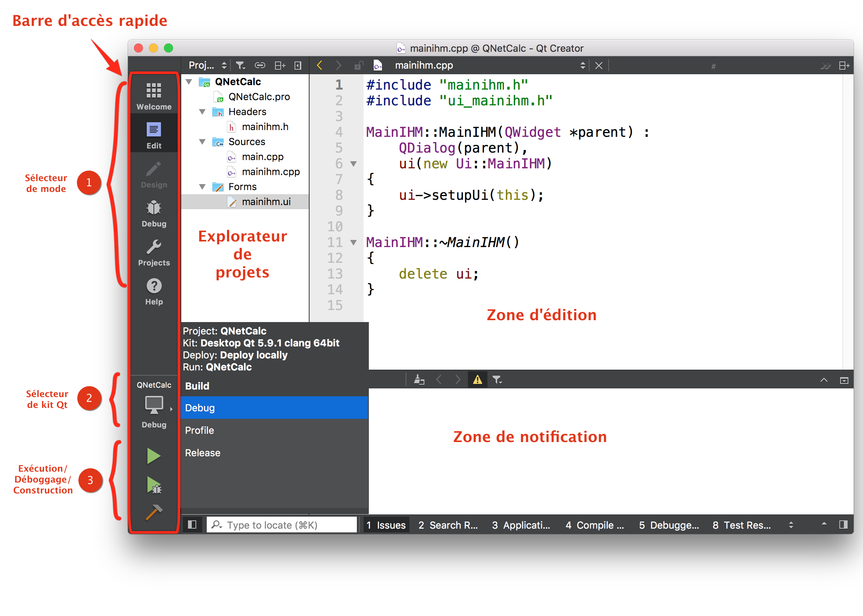Click the filter tree icon in Projects pane
This screenshot has height=616, width=863.
tap(240, 65)
